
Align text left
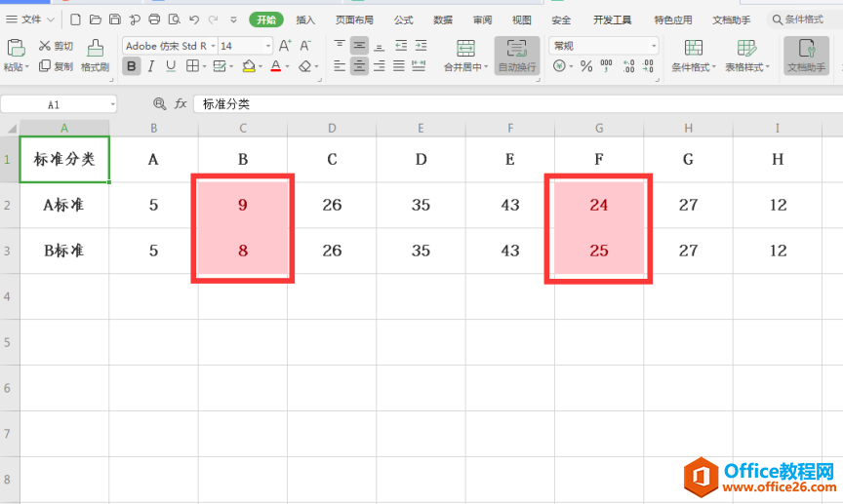click(x=340, y=66)
